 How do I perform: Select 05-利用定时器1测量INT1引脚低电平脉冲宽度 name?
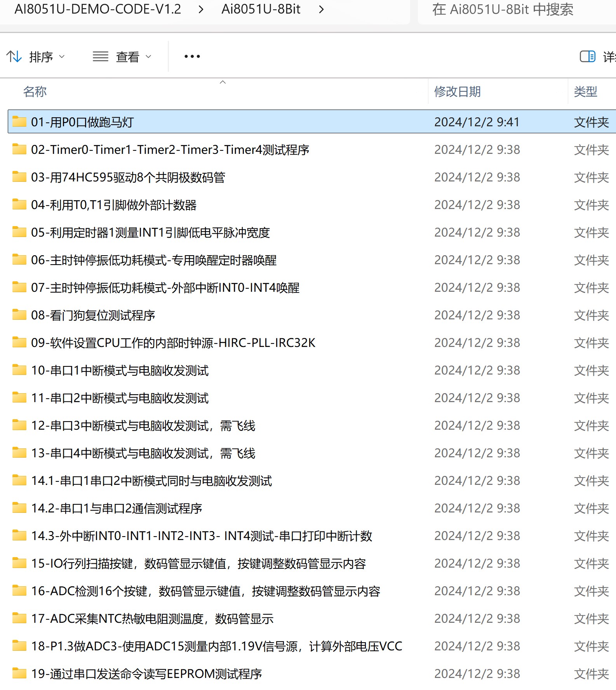[x=150, y=232]
